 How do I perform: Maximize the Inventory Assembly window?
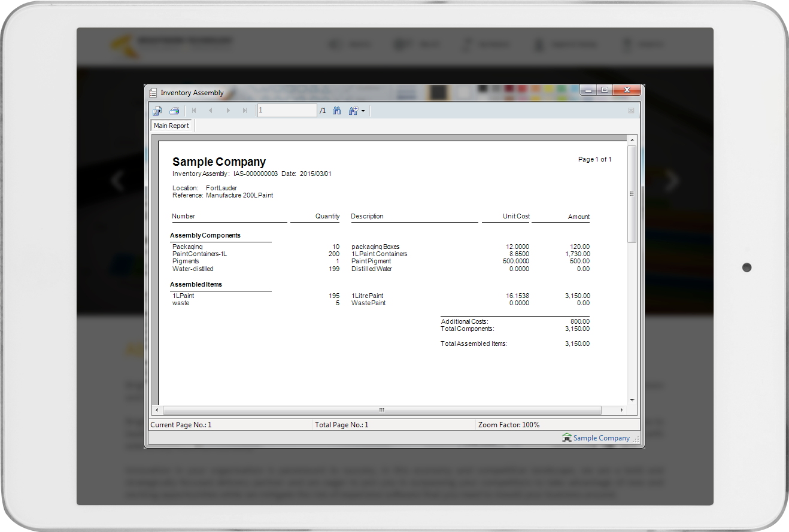[x=605, y=90]
